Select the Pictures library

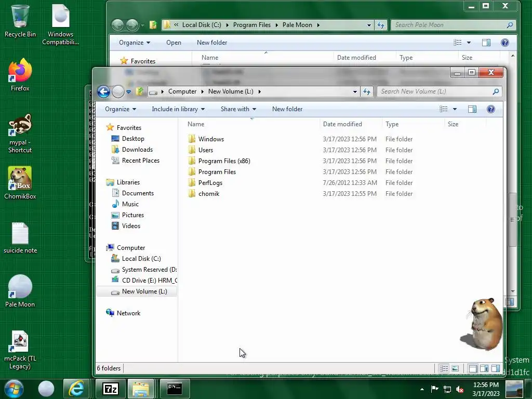click(132, 215)
